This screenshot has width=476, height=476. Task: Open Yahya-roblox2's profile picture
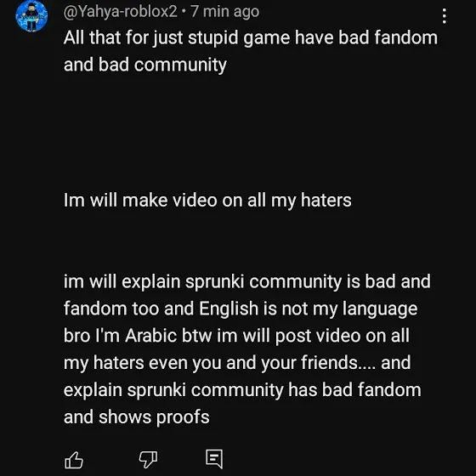(x=31, y=16)
